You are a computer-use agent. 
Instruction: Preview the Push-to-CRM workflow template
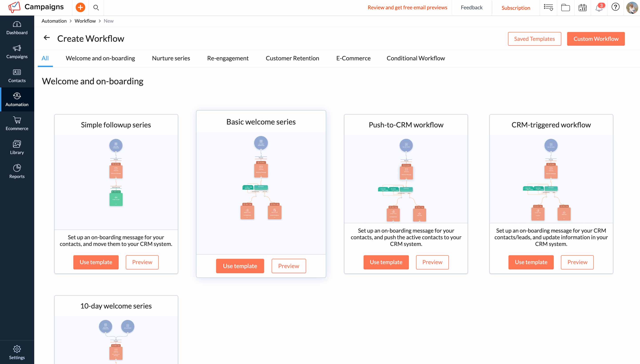tap(432, 262)
